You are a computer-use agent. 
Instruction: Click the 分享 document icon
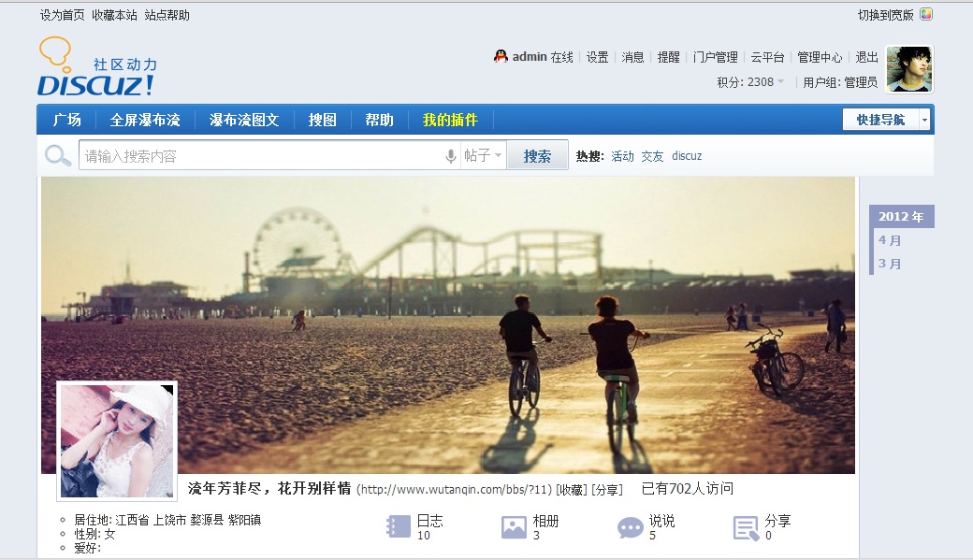point(746,528)
